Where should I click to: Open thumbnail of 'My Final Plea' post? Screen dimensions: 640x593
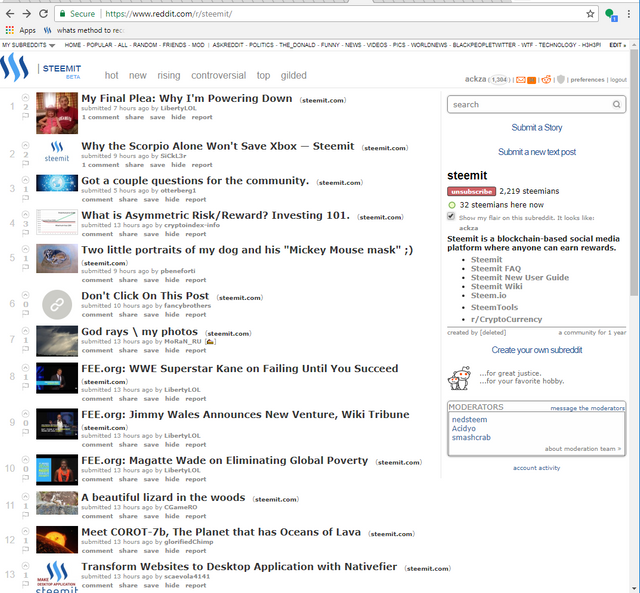coord(57,113)
